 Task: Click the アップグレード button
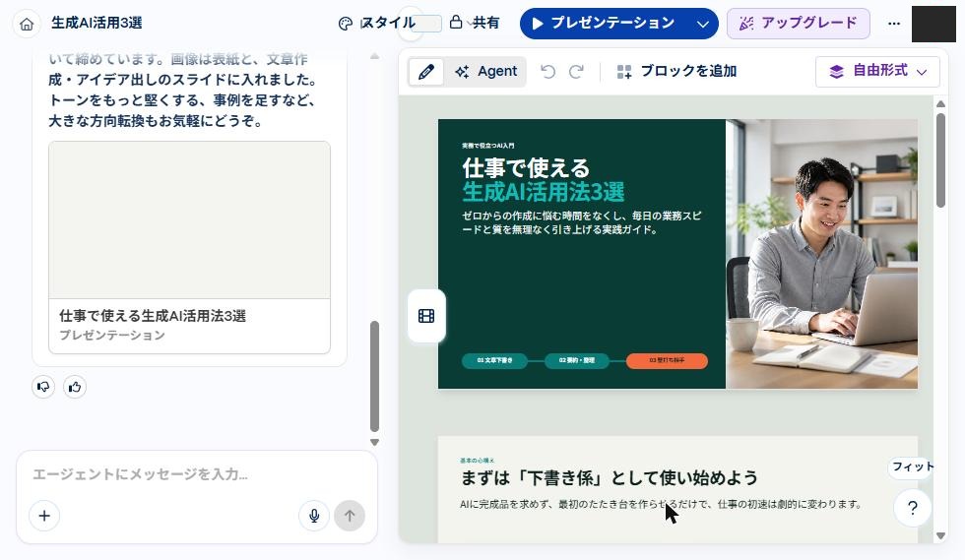tap(799, 24)
